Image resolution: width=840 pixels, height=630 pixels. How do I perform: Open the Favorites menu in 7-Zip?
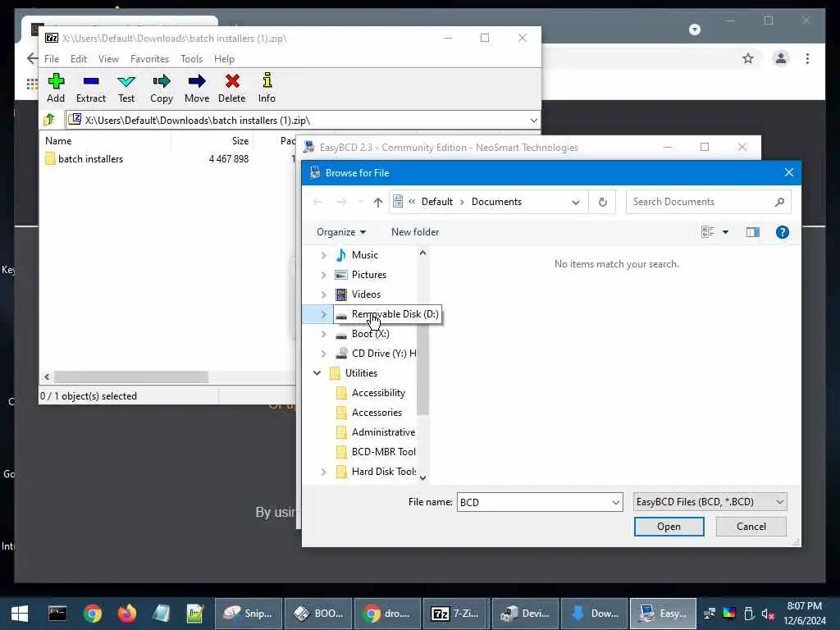pyautogui.click(x=149, y=59)
